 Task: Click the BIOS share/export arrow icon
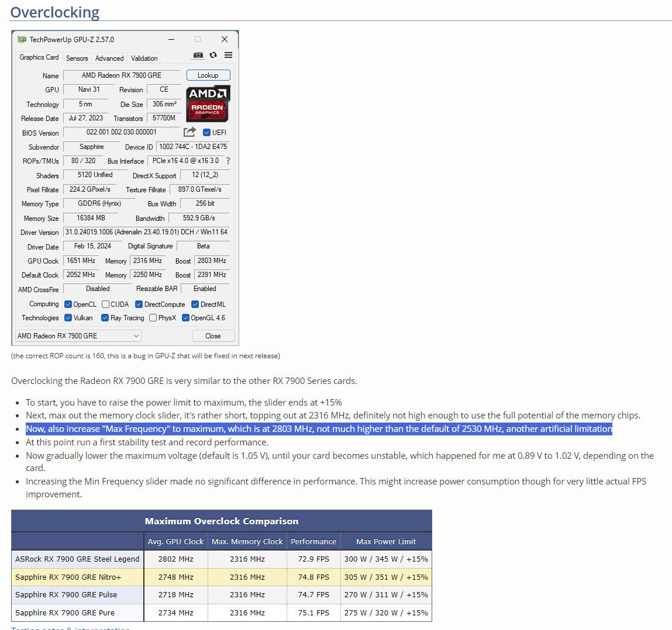(x=189, y=132)
